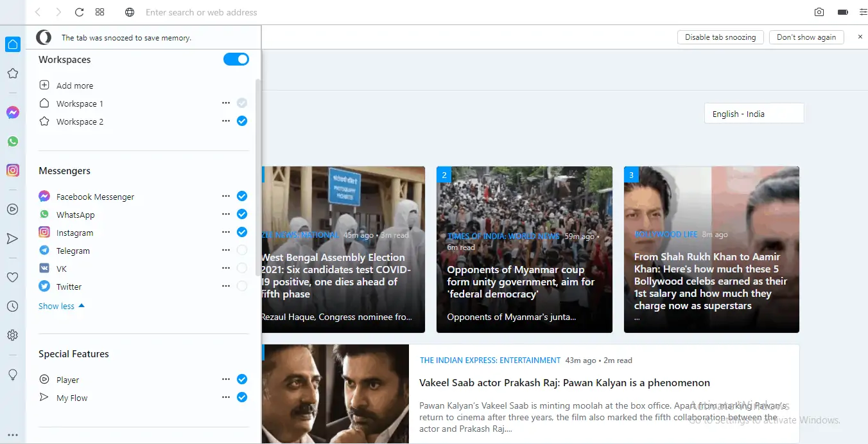Open WhatsApp from the sidebar

(x=13, y=141)
